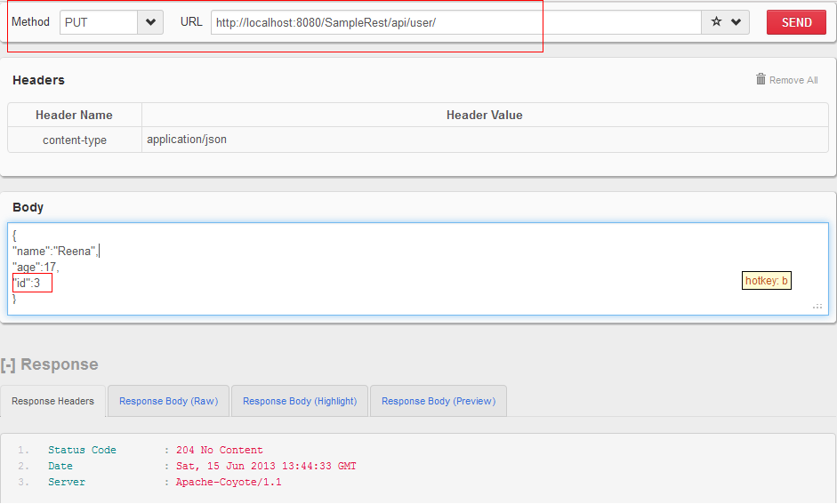Screen dimensions: 837x504
Task: Select the application/json header value
Action: coord(187,140)
